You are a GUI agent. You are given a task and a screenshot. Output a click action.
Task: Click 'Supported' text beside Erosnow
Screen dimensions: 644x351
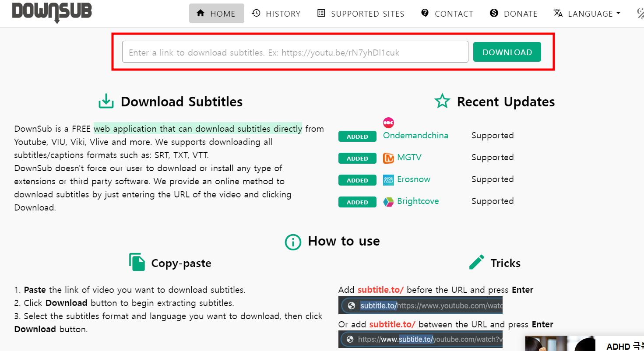click(x=493, y=179)
